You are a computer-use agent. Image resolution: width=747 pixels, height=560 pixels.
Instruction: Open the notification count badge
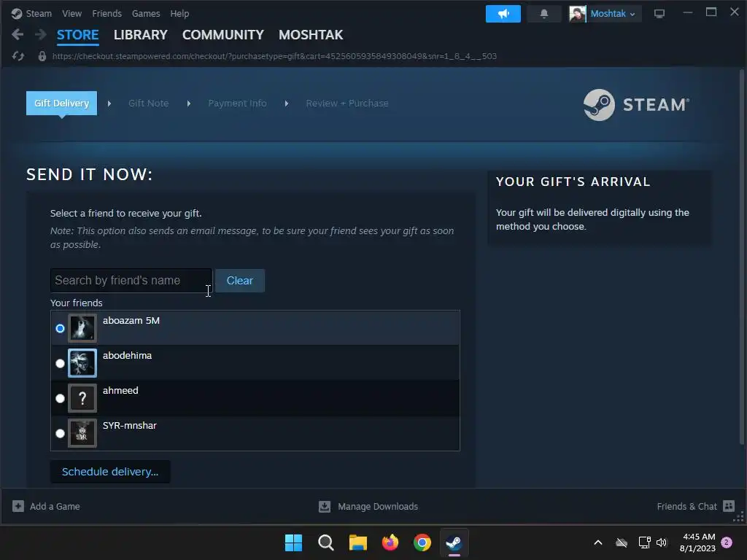(727, 542)
